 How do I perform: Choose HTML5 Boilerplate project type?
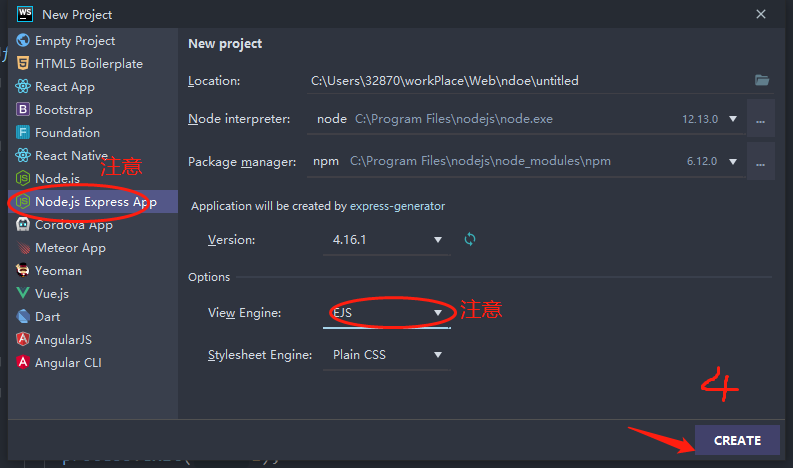(x=93, y=63)
